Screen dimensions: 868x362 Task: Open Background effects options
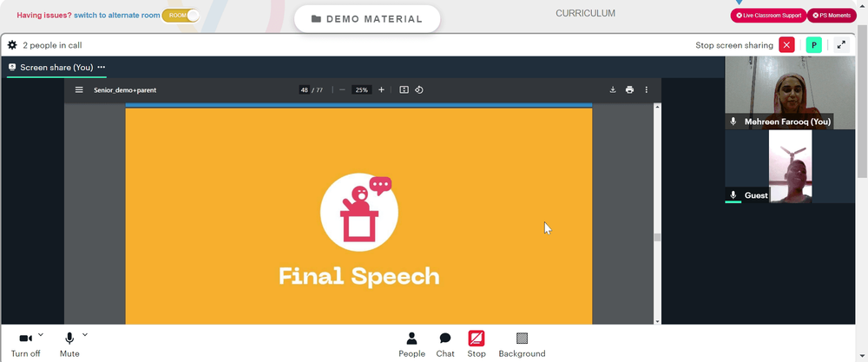[522, 346]
